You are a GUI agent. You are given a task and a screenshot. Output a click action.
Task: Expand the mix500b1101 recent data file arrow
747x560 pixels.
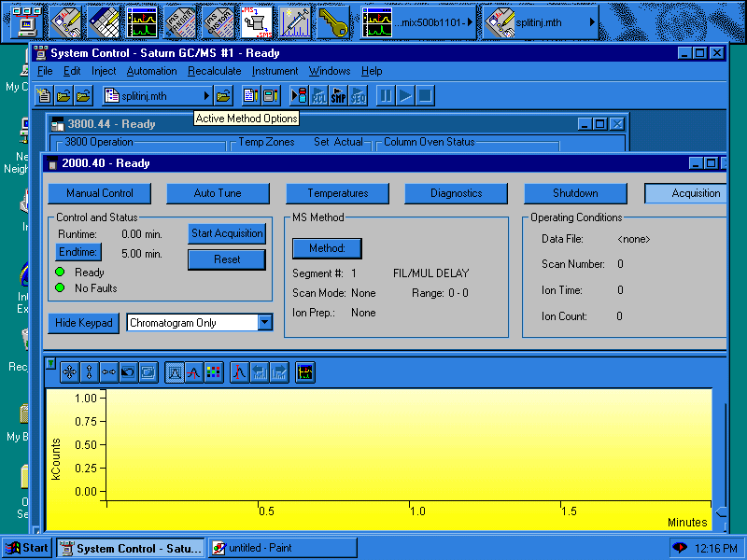pyautogui.click(x=471, y=21)
